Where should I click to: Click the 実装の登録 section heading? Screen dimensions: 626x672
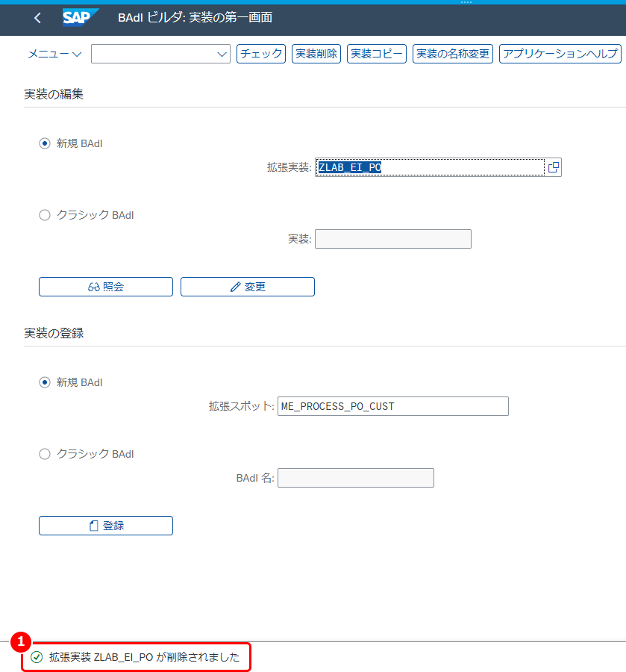click(54, 333)
